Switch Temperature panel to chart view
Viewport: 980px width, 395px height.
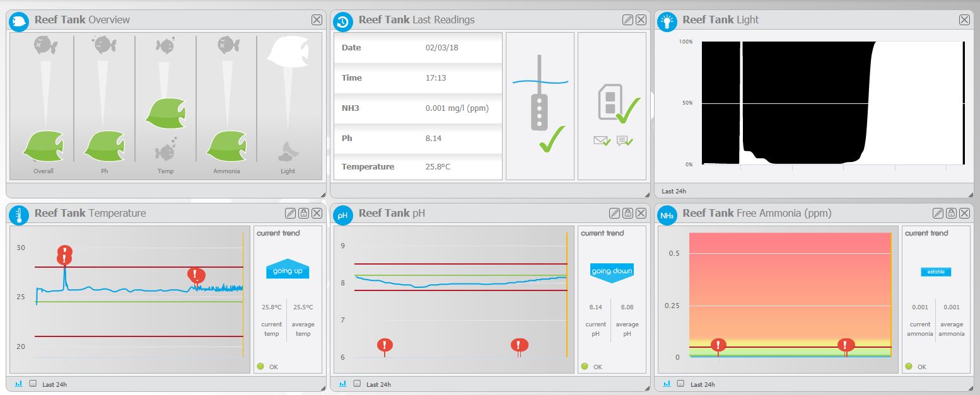tap(18, 384)
